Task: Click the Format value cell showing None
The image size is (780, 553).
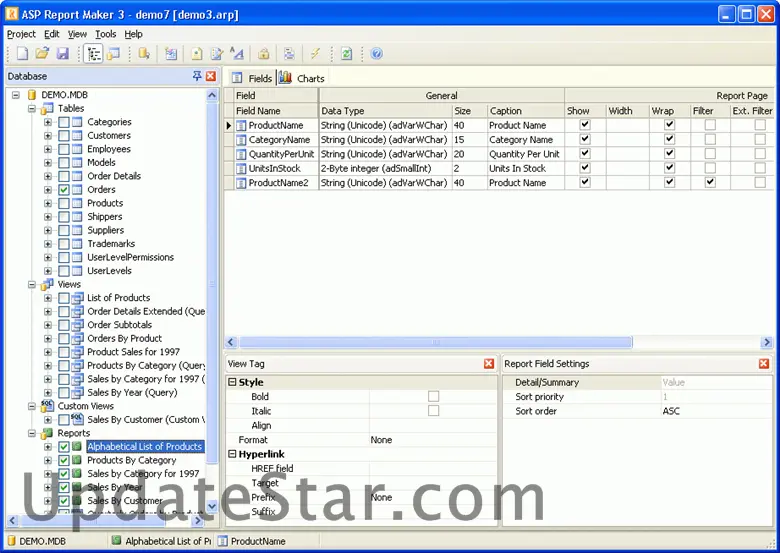Action: click(433, 440)
